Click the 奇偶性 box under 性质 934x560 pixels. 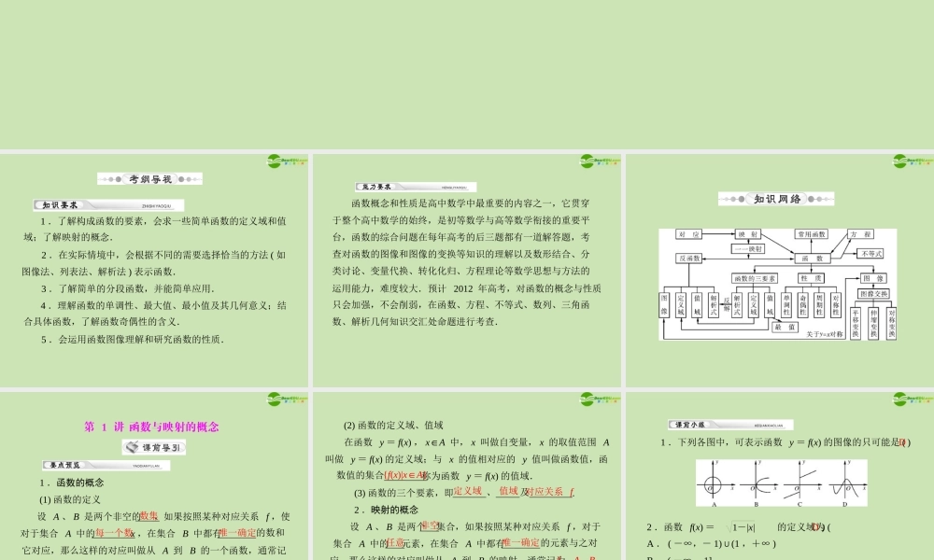[803, 304]
